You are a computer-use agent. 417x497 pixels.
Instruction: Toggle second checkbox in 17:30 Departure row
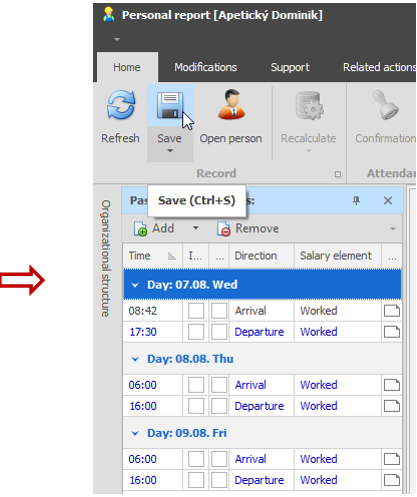coord(219,332)
